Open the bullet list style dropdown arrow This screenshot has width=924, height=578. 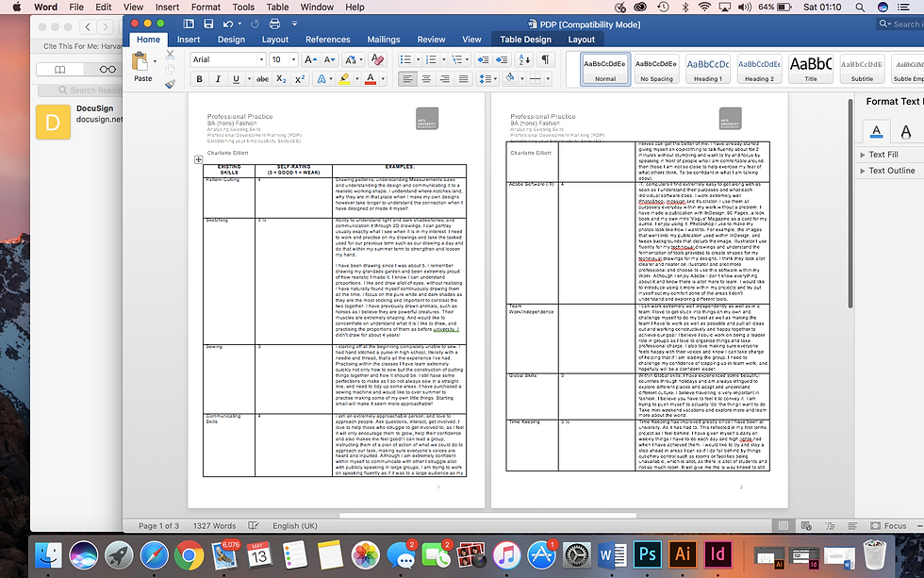click(x=418, y=59)
